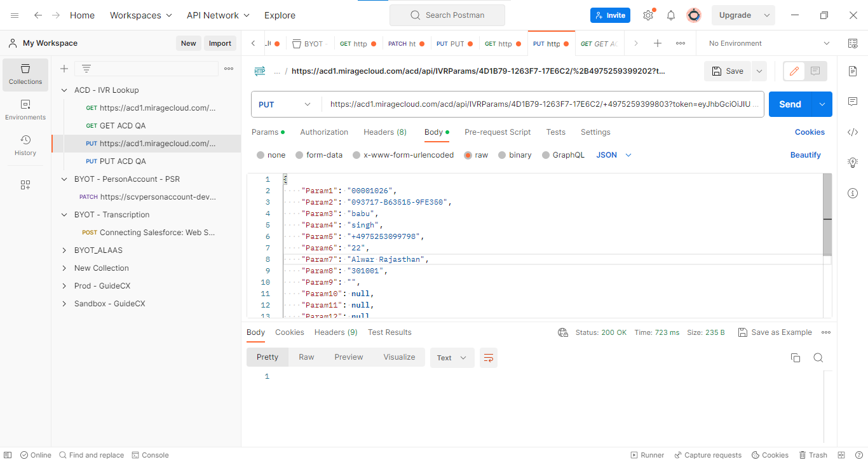This screenshot has width=868, height=462.
Task: Go forward with the right arrow
Action: pos(56,15)
